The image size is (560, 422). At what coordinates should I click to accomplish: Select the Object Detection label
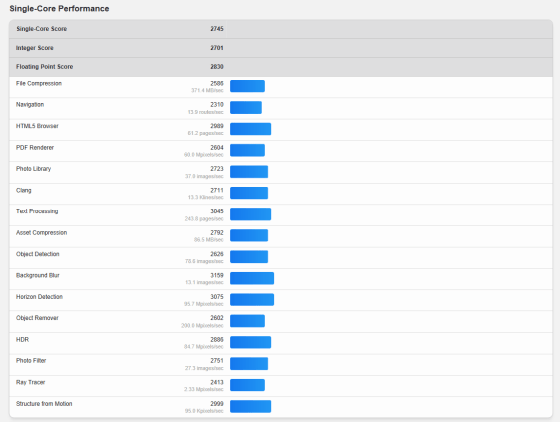pyautogui.click(x=38, y=254)
